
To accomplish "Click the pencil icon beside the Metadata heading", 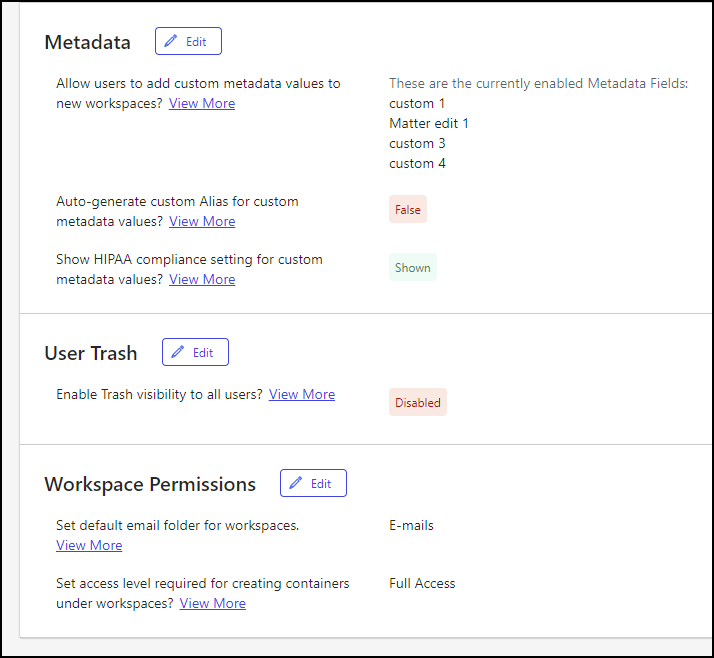I will (171, 42).
